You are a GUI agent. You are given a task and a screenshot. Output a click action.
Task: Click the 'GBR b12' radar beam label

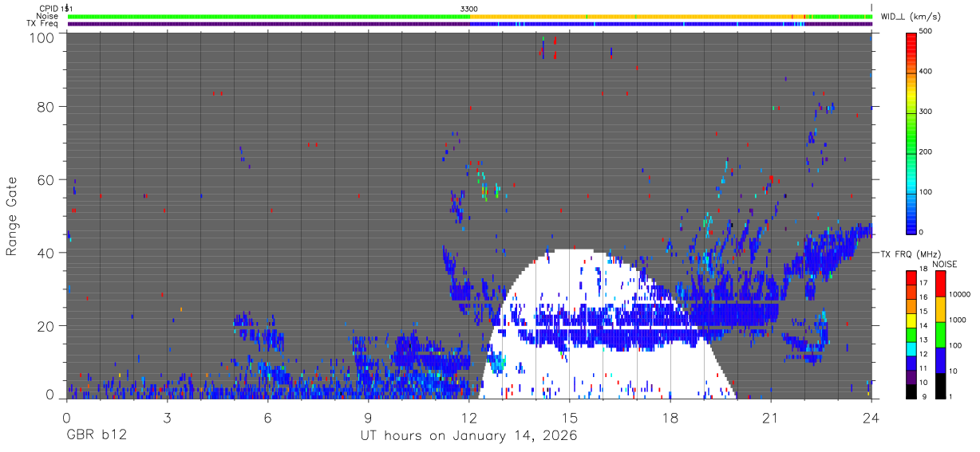pos(97,436)
